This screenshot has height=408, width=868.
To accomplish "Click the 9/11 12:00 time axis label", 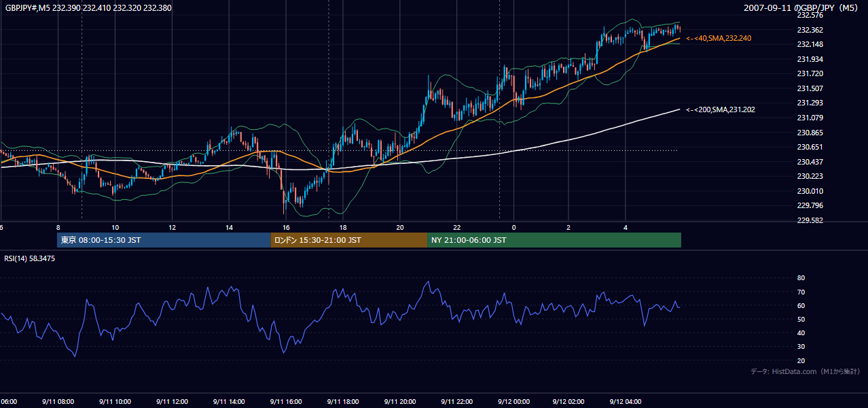I will (172, 402).
